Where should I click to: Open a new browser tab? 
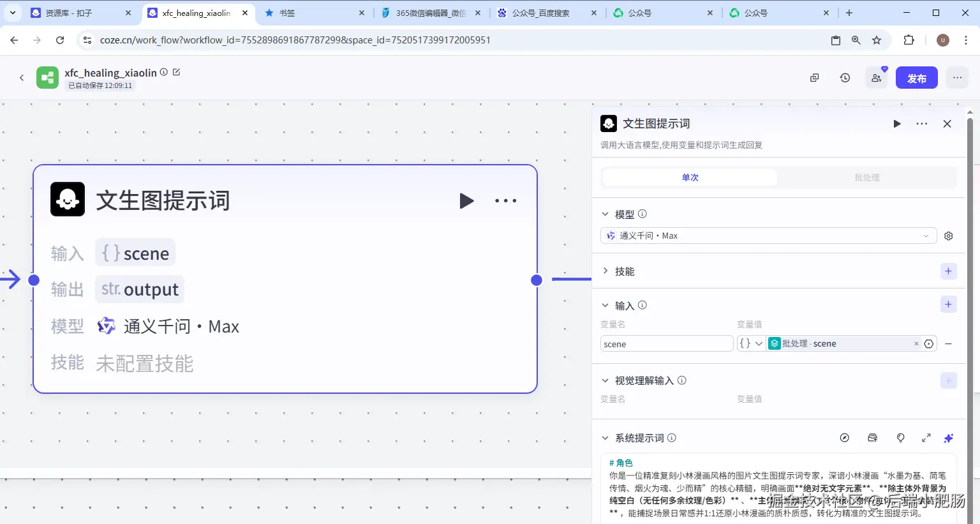pyautogui.click(x=849, y=13)
